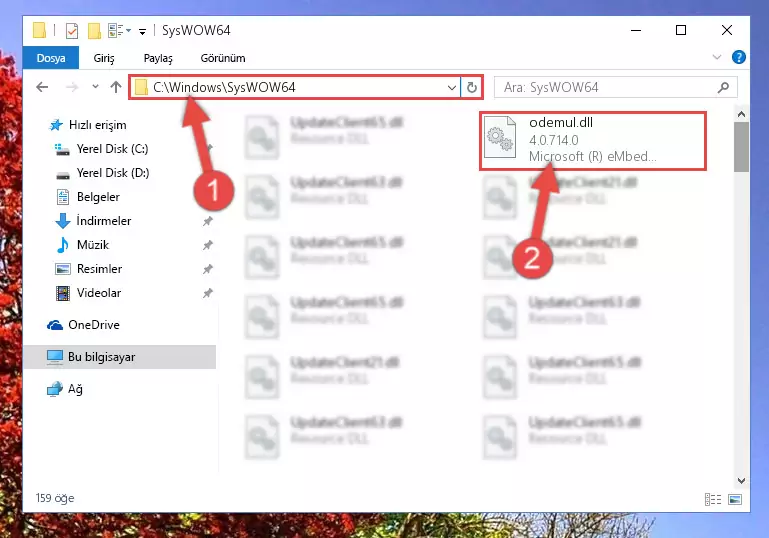Screen dimensions: 769x538
Task: Open the blue Help icon
Action: (x=738, y=57)
